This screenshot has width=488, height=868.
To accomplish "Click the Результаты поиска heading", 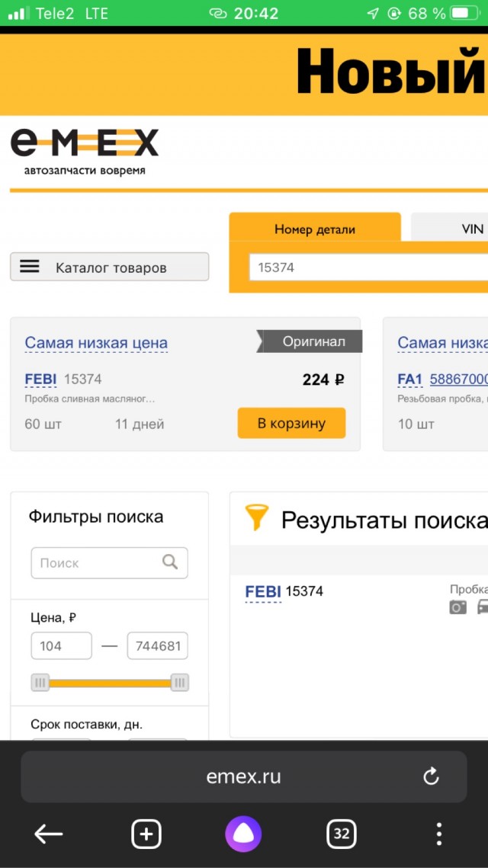I will pos(384,520).
